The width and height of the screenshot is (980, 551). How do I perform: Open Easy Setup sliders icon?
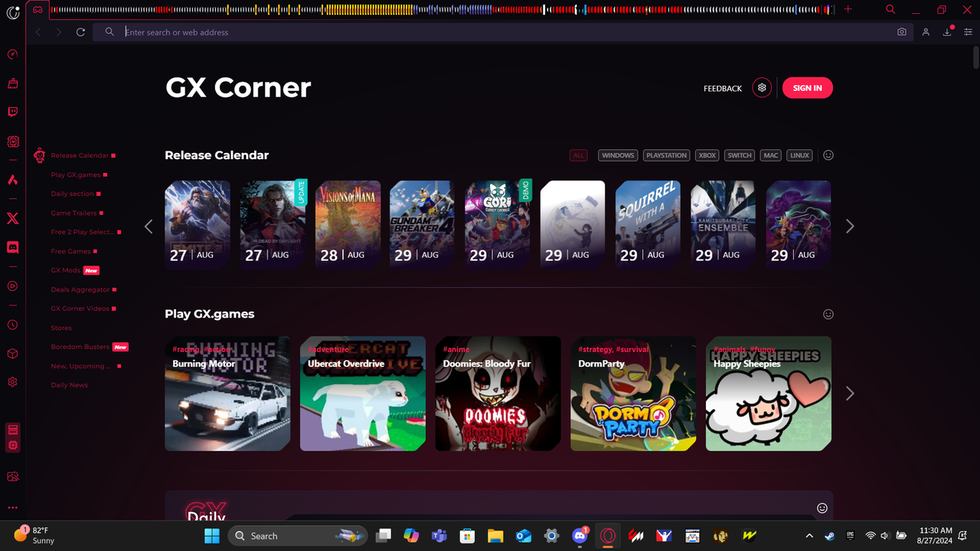969,32
